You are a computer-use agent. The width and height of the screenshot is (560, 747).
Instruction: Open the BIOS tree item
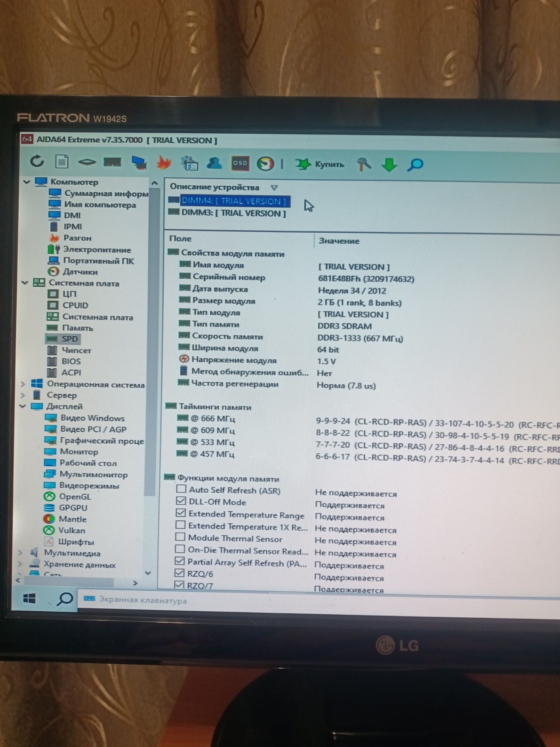point(63,361)
